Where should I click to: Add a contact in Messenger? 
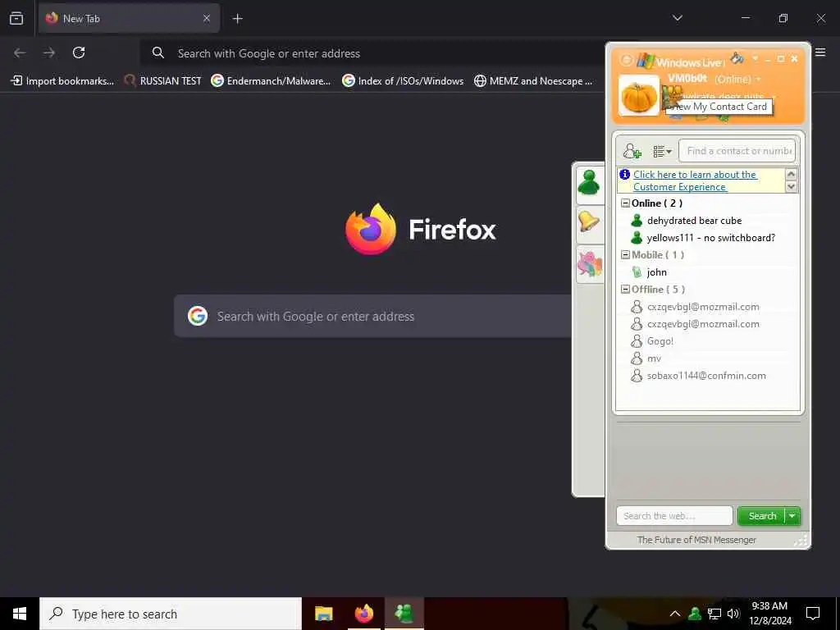(x=632, y=151)
